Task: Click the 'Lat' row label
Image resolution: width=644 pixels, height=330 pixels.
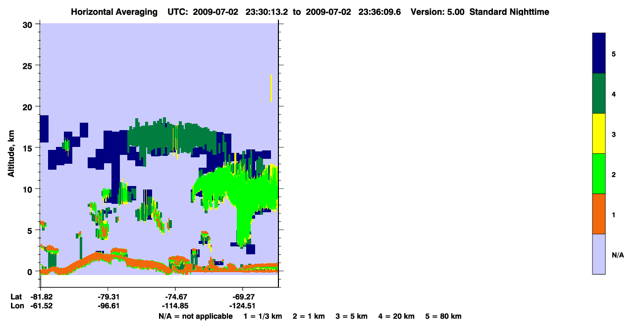Action: 16,297
